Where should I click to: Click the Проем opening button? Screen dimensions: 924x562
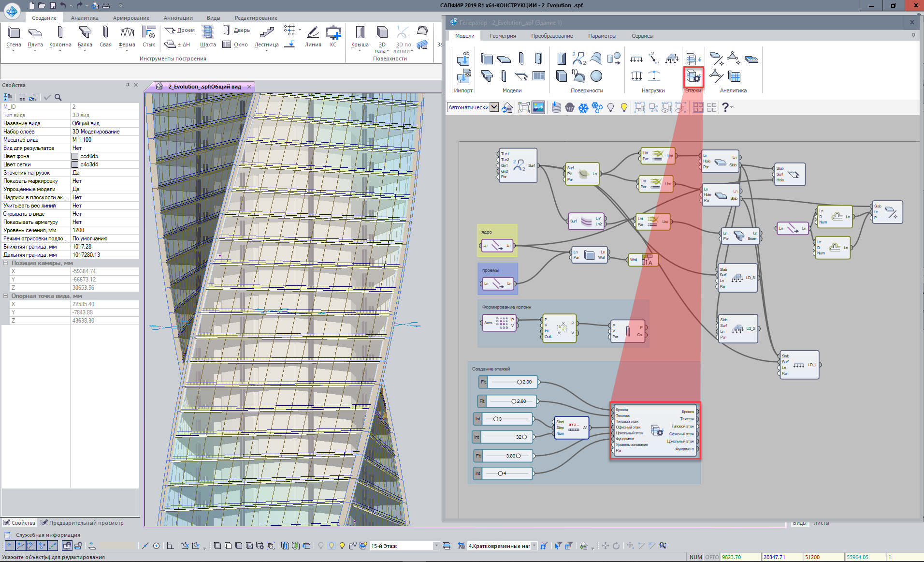point(180,30)
